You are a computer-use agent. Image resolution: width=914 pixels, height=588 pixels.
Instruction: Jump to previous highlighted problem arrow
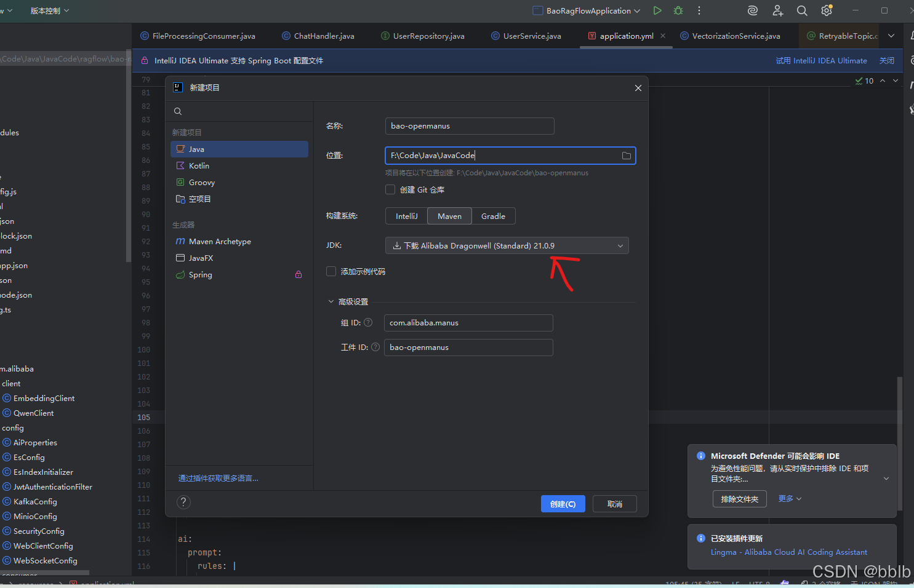(883, 81)
